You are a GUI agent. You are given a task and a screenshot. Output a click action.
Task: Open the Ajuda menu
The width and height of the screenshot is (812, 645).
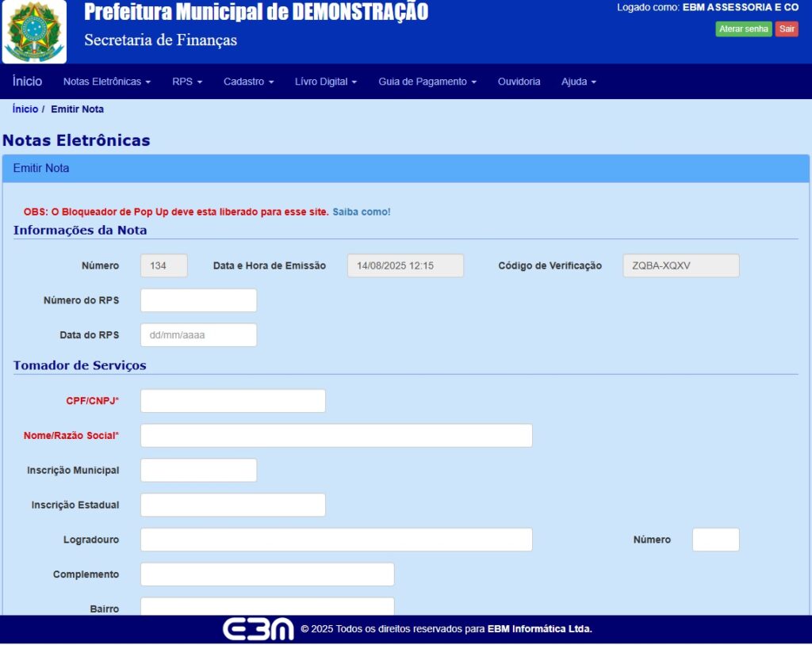click(x=578, y=82)
